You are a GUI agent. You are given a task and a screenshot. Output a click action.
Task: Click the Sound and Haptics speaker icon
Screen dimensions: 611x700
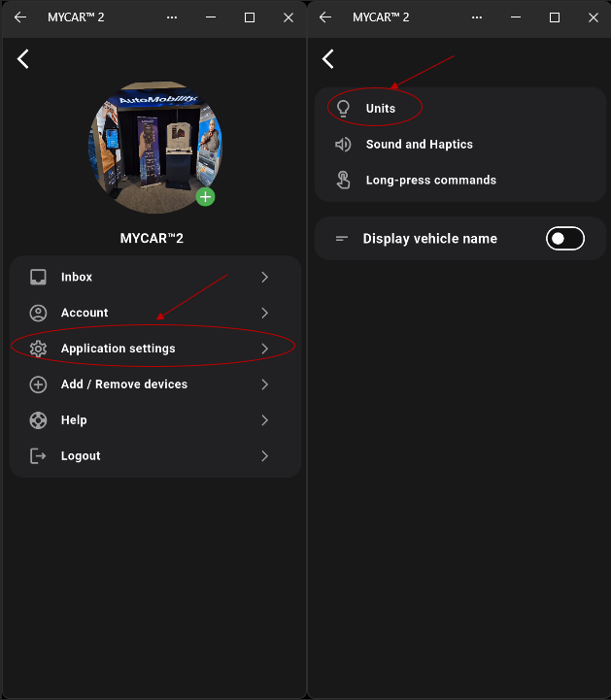coord(343,145)
